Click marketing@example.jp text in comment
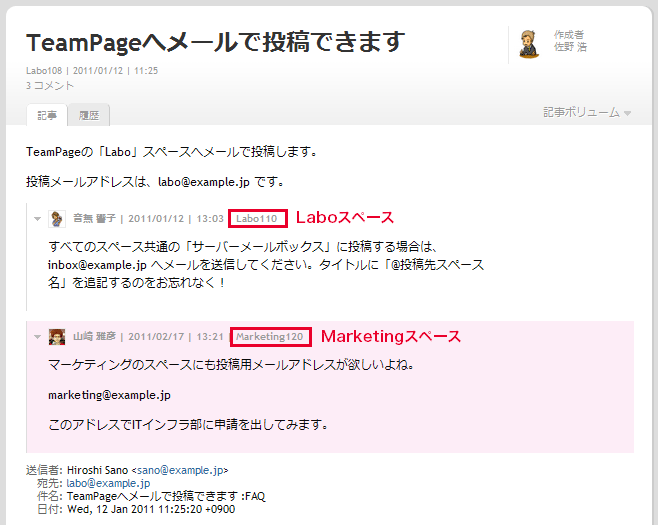 (110, 395)
